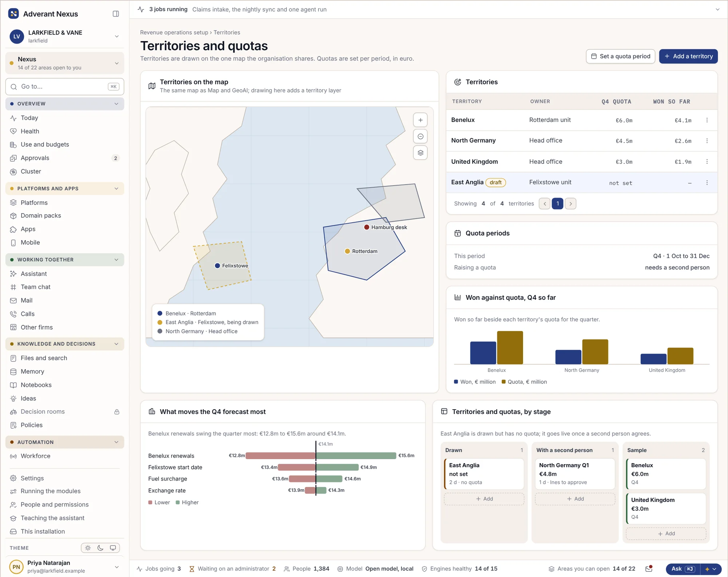Click the Revenue operations setup breadcrumb
Viewport: 728px width, 577px height.
point(174,32)
